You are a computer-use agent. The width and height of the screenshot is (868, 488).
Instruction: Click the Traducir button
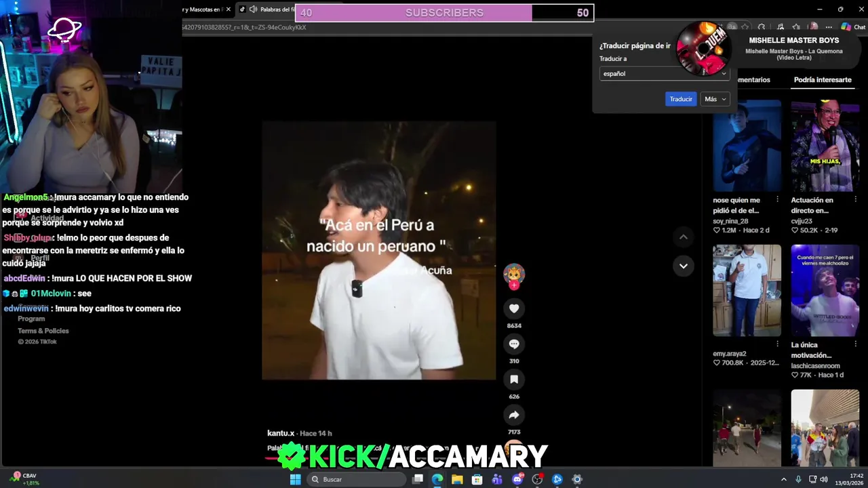(681, 99)
